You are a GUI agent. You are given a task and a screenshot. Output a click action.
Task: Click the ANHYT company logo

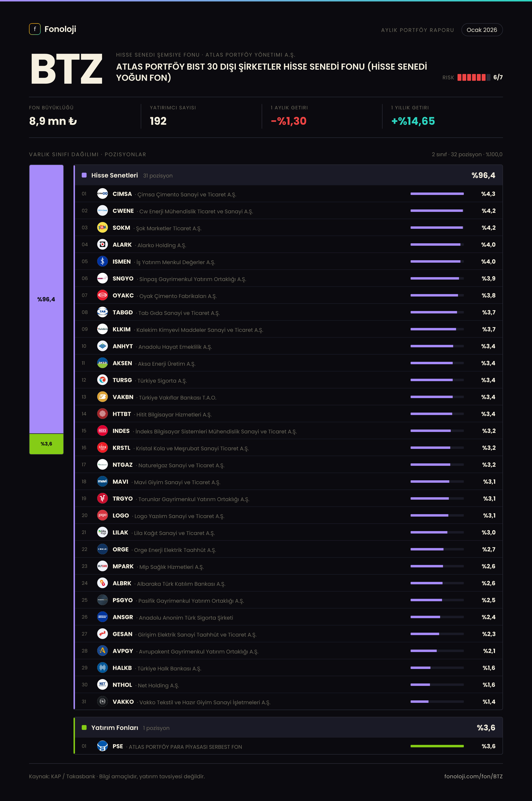click(103, 346)
